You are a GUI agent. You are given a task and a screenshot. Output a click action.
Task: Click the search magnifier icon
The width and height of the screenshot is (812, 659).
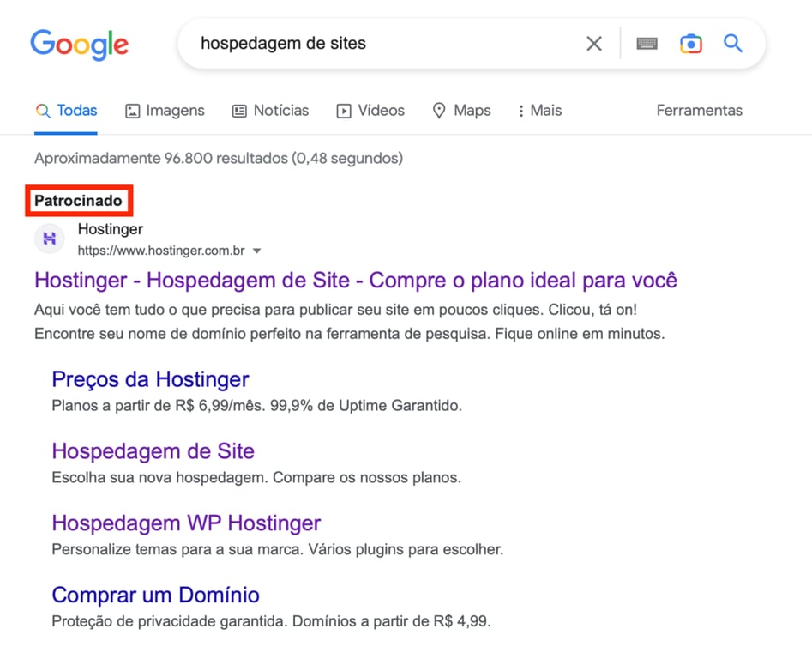tap(732, 43)
